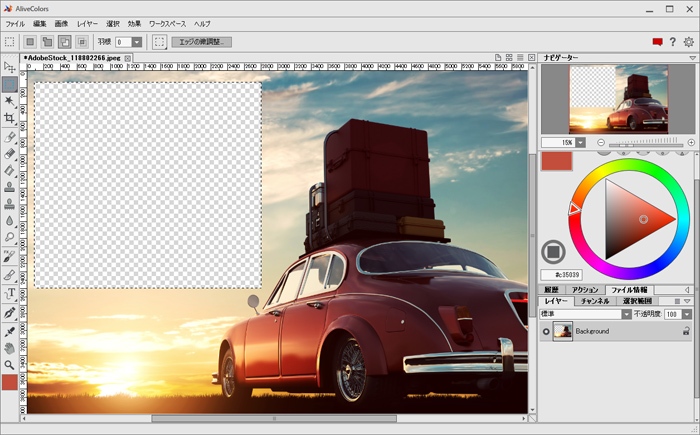Switch to the アクション tab
Screen dimensions: 700x435
(585, 290)
